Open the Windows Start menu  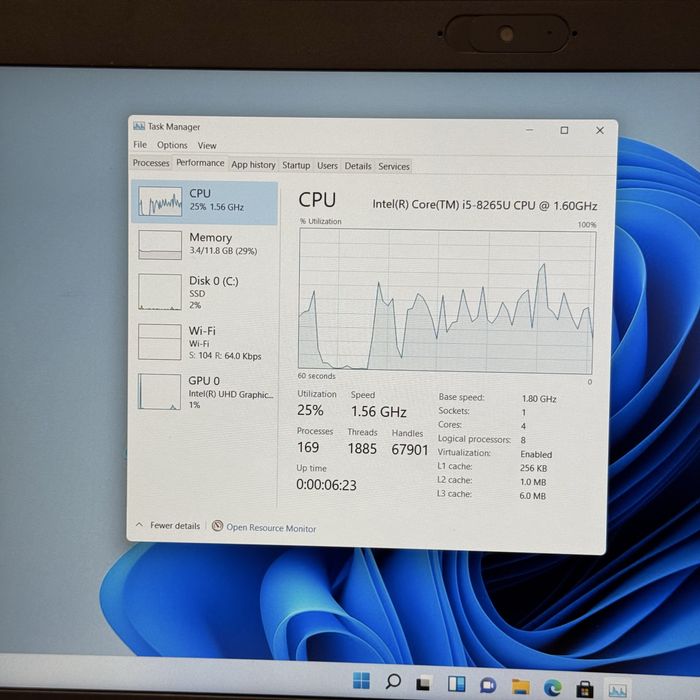361,681
